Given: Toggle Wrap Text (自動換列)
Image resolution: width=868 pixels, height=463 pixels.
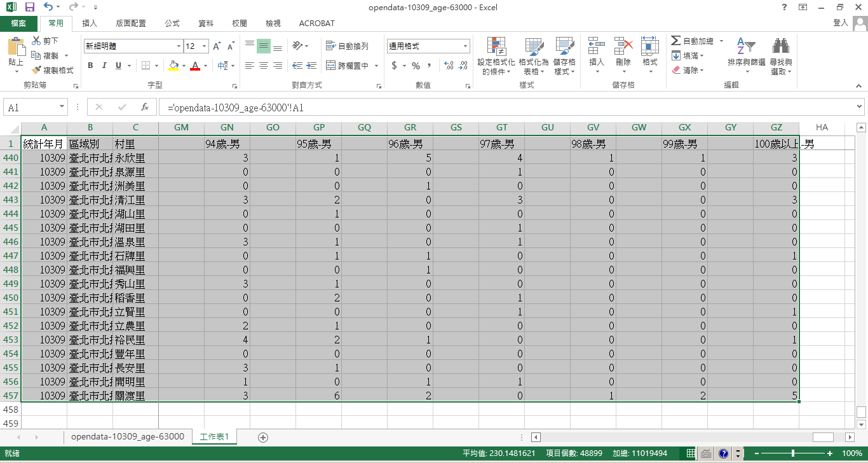Looking at the screenshot, I should tap(347, 46).
